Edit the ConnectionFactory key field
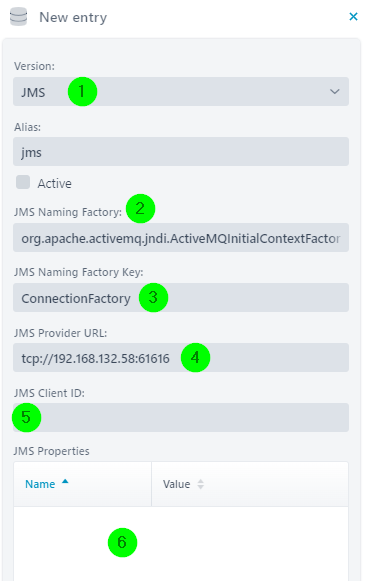This screenshot has height=581, width=366. [181, 298]
